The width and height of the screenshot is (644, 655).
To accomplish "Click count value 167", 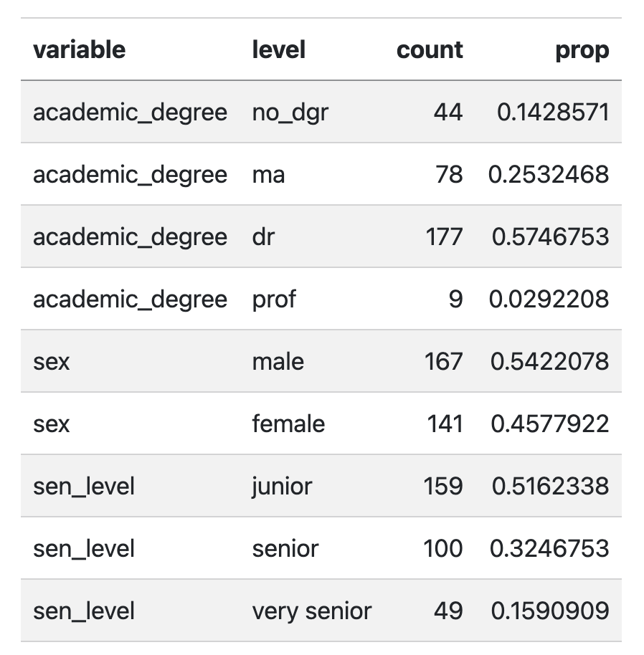I will (444, 361).
